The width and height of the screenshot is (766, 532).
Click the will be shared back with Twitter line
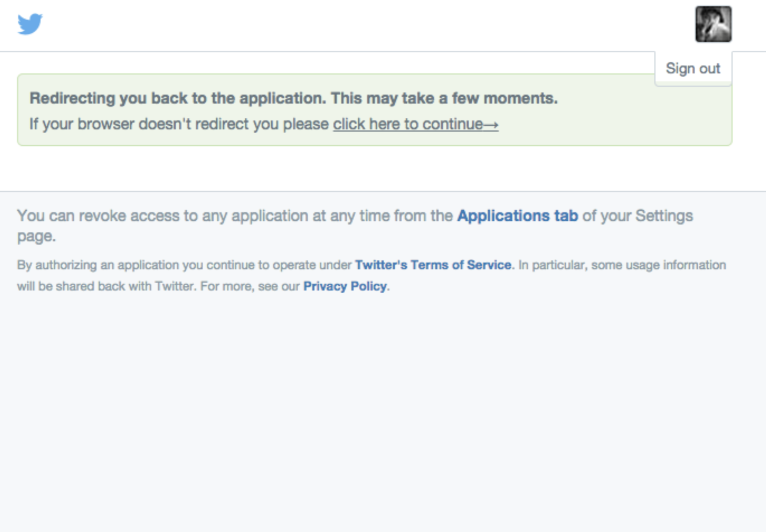[x=106, y=286]
